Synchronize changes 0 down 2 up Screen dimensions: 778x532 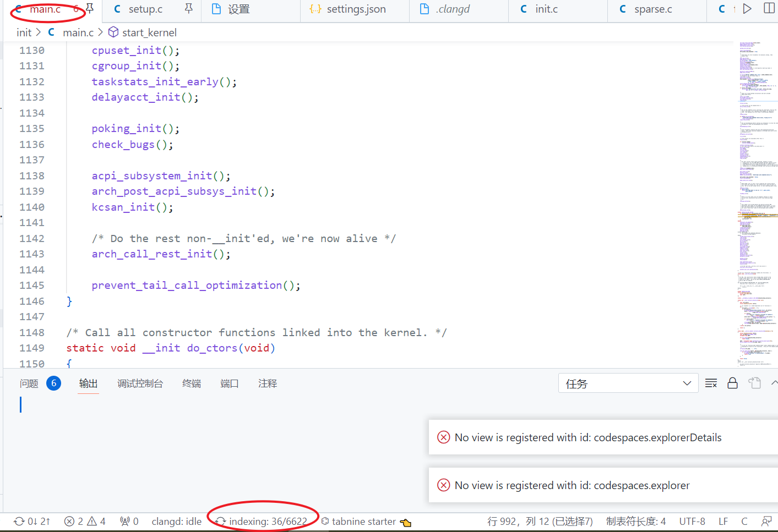(x=32, y=521)
